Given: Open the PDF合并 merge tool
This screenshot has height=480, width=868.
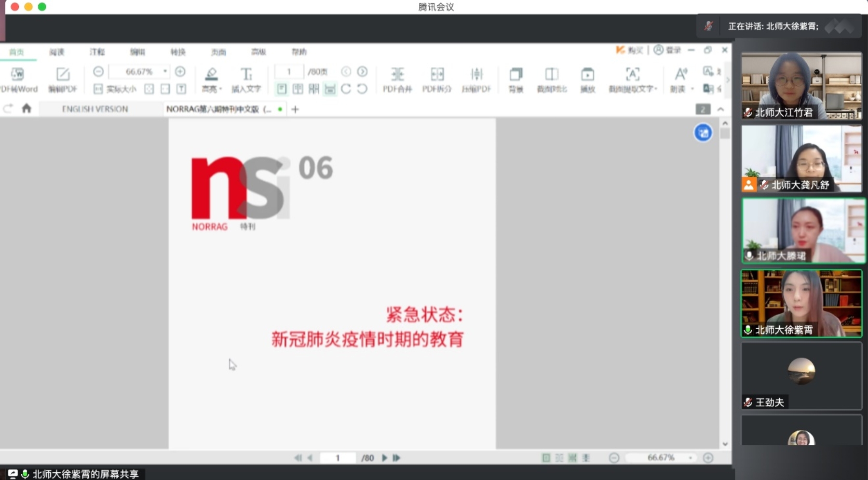Looking at the screenshot, I should 397,80.
